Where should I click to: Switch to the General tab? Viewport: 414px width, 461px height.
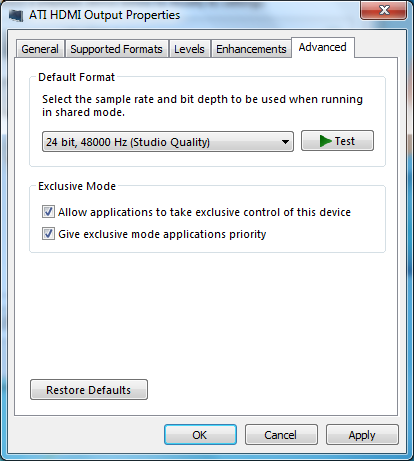40,49
